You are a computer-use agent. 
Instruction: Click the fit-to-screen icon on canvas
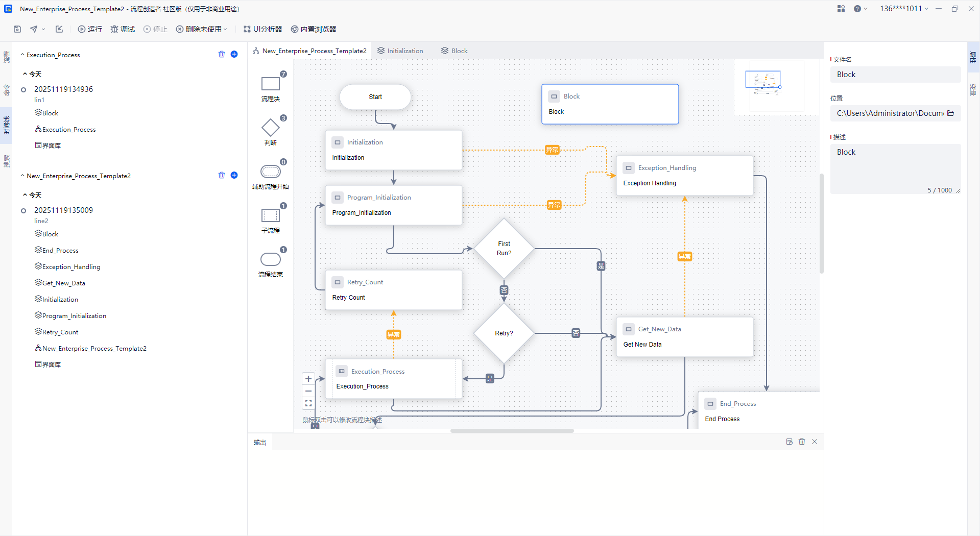pyautogui.click(x=308, y=403)
